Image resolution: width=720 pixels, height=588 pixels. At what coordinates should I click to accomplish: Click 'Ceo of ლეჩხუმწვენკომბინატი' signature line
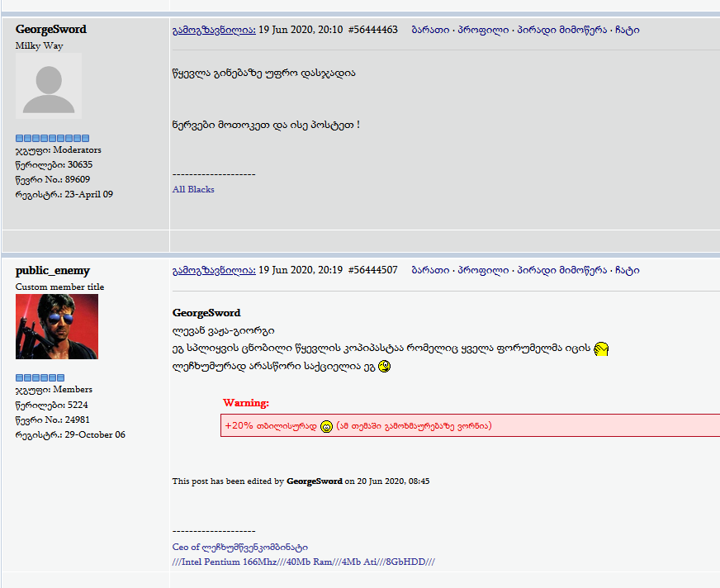pos(240,547)
